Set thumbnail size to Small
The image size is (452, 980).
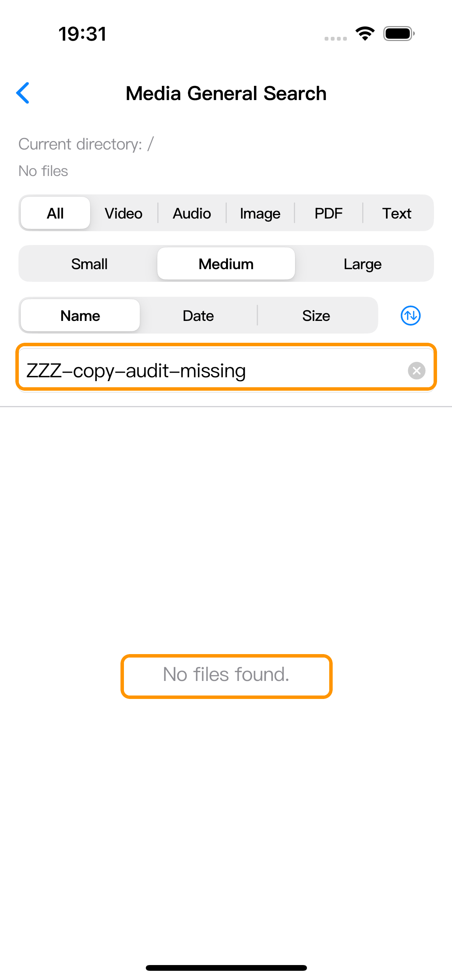(89, 264)
